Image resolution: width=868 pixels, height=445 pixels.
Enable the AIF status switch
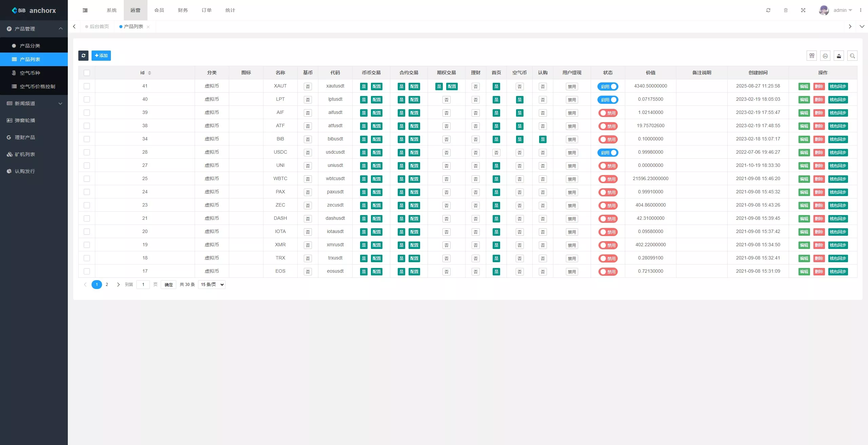click(x=608, y=113)
